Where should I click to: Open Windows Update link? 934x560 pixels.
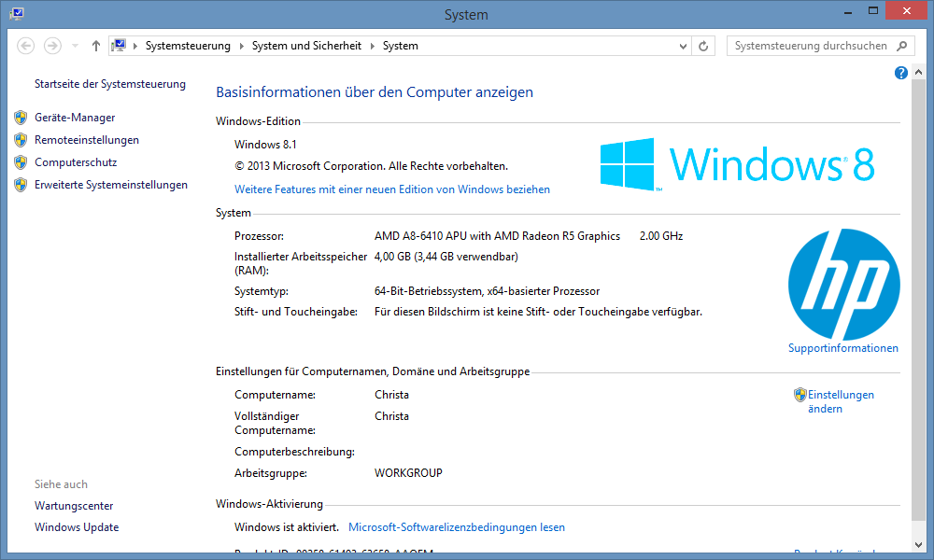[x=77, y=527]
